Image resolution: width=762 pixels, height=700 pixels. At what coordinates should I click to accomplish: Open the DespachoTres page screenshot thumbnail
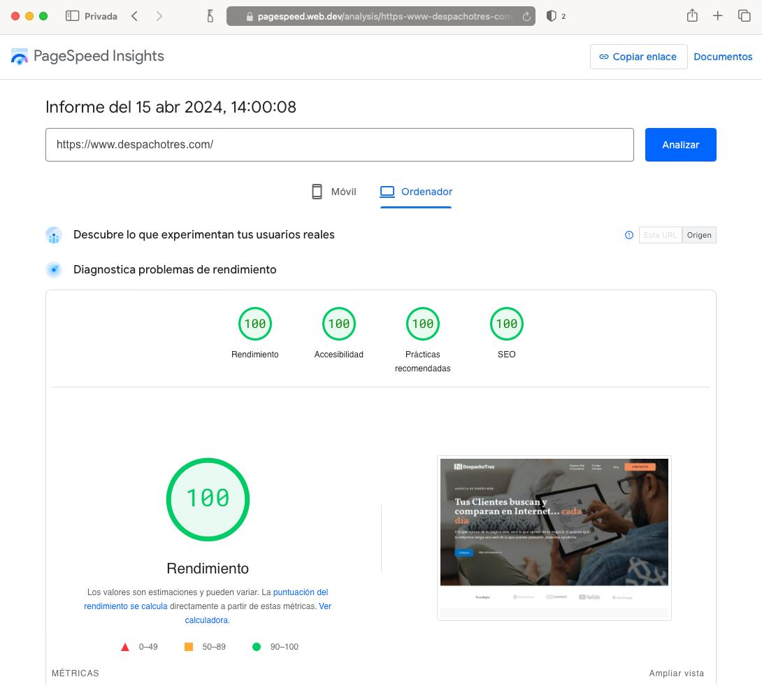[x=554, y=538]
